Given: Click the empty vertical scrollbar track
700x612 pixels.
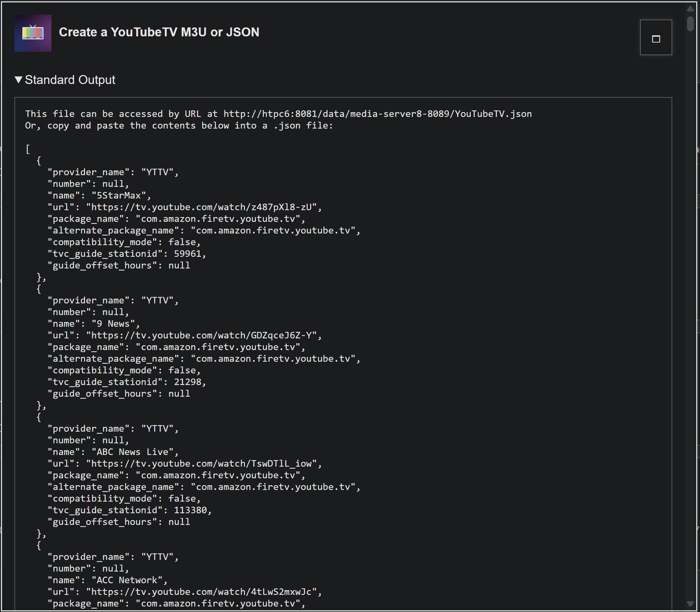Looking at the screenshot, I should click(x=690, y=309).
